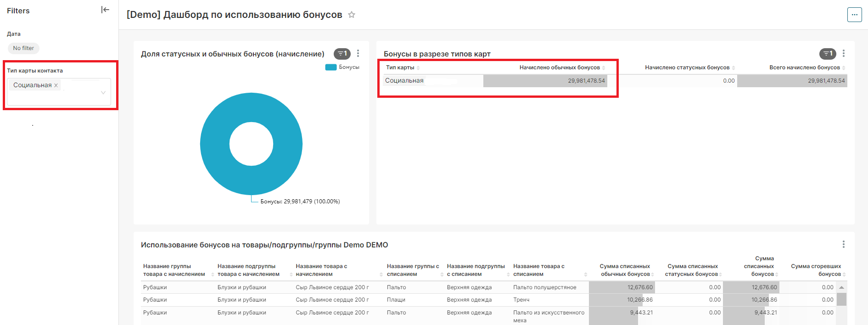
Task: Toggle the Бонусы legend series
Action: 342,67
